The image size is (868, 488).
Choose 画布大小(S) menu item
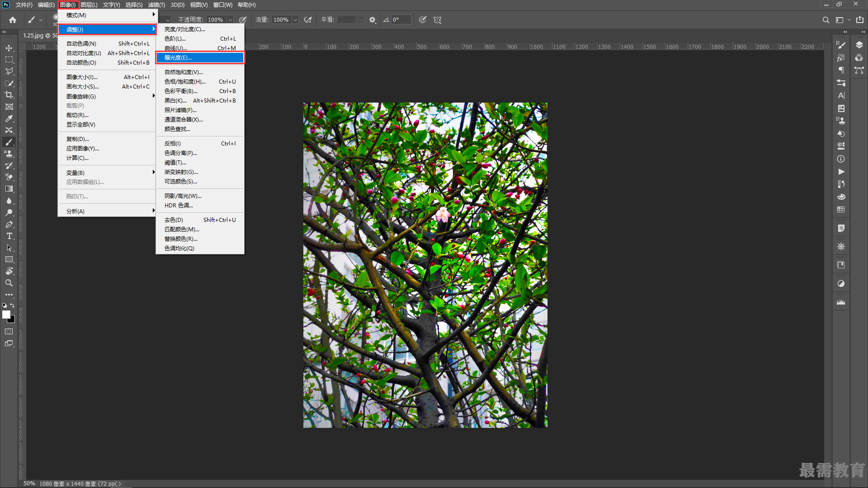pos(107,86)
